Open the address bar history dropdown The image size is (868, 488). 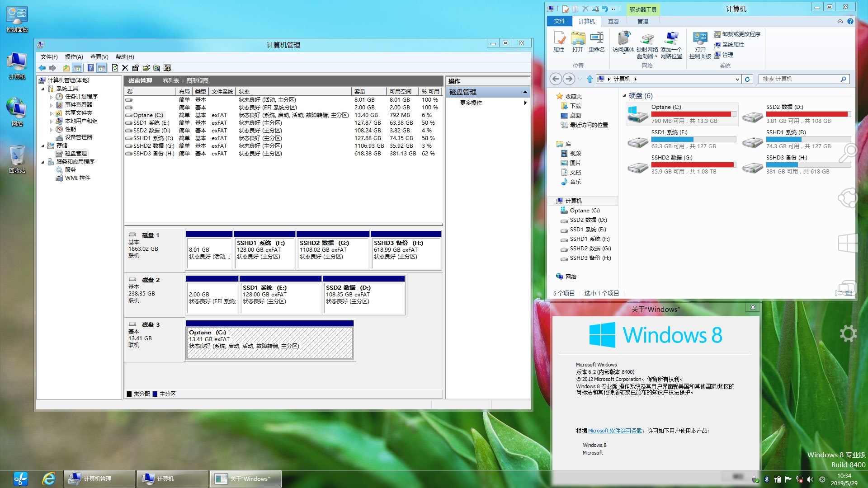[x=737, y=79]
